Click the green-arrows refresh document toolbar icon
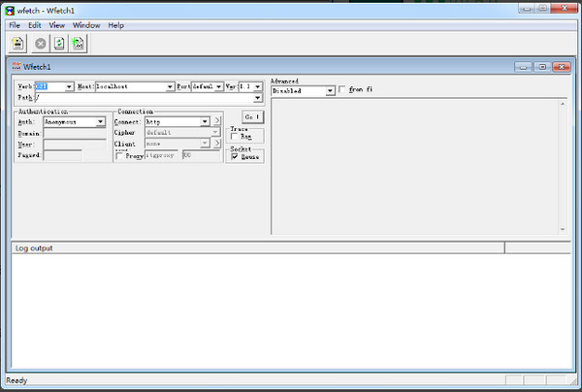The height and width of the screenshot is (392, 582). pyautogui.click(x=59, y=44)
